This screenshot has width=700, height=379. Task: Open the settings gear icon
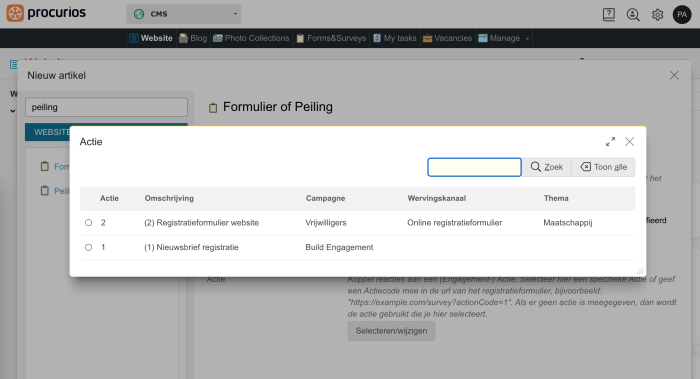pyautogui.click(x=657, y=15)
